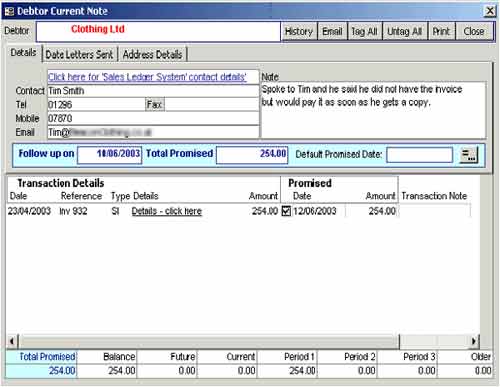Click the Mobile field showing 07870
This screenshot has width=500, height=387.
pyautogui.click(x=153, y=118)
